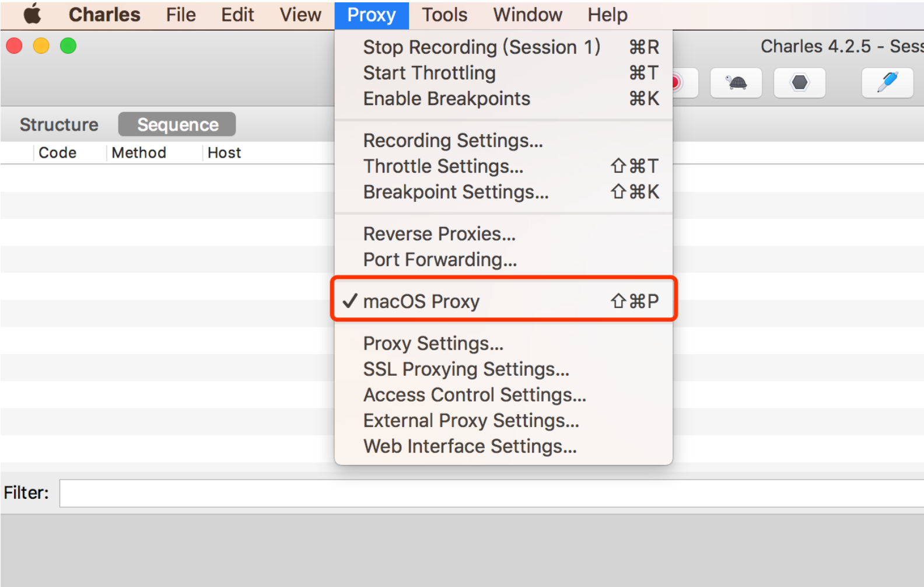Close the open Proxy menu
The image size is (924, 587).
coord(372,15)
